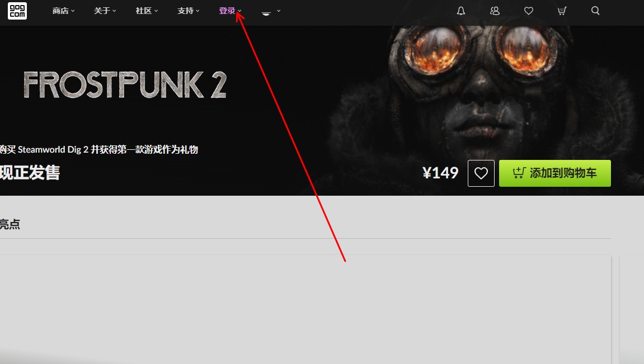Click the GOG.com logo

click(17, 11)
